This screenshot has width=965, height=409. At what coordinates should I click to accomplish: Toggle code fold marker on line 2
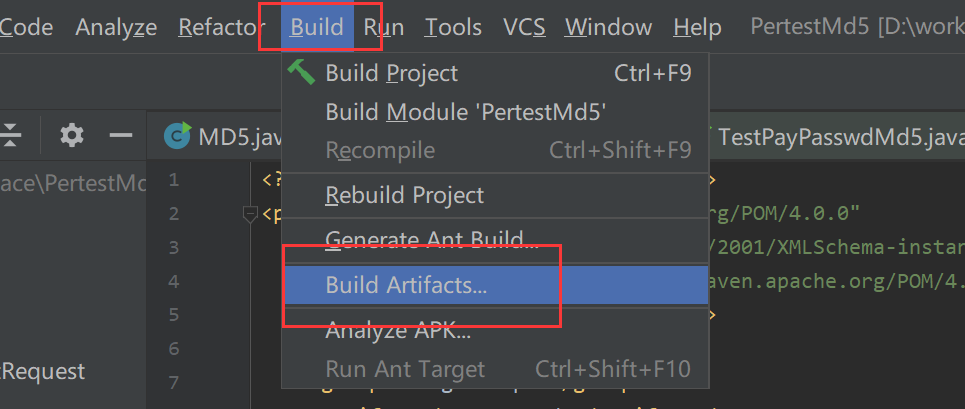click(250, 213)
